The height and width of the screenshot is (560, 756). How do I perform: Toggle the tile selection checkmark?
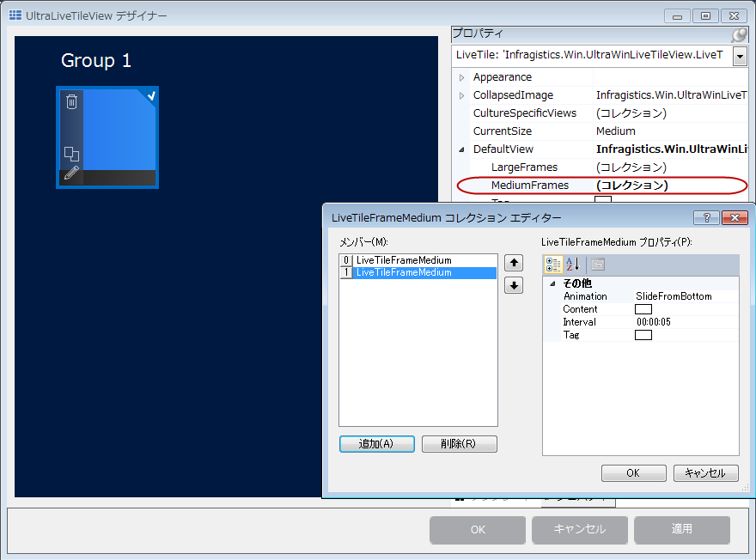pyautogui.click(x=153, y=96)
